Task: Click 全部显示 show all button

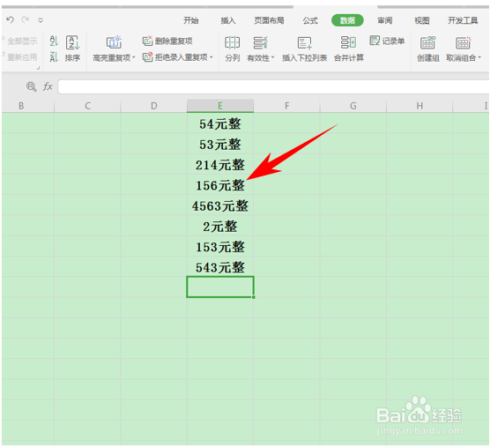Action: [x=22, y=41]
